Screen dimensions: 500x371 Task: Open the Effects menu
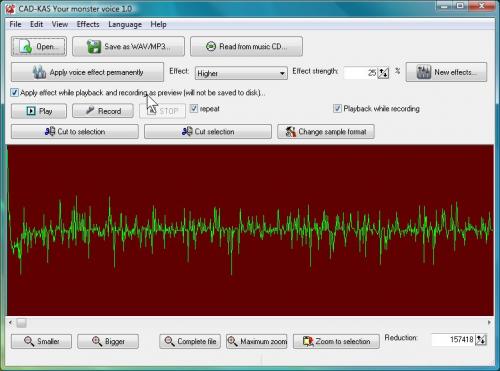88,24
